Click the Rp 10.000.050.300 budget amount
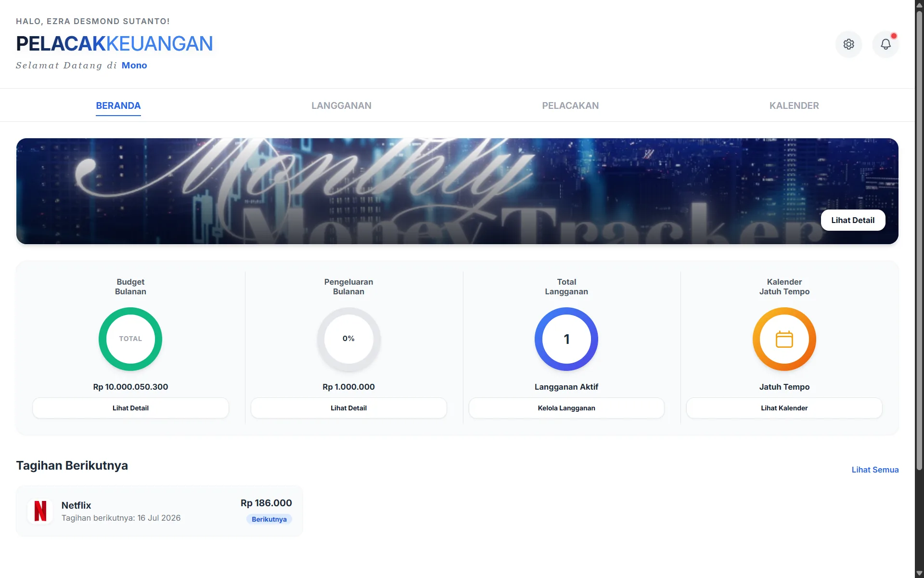This screenshot has height=578, width=924. click(130, 387)
